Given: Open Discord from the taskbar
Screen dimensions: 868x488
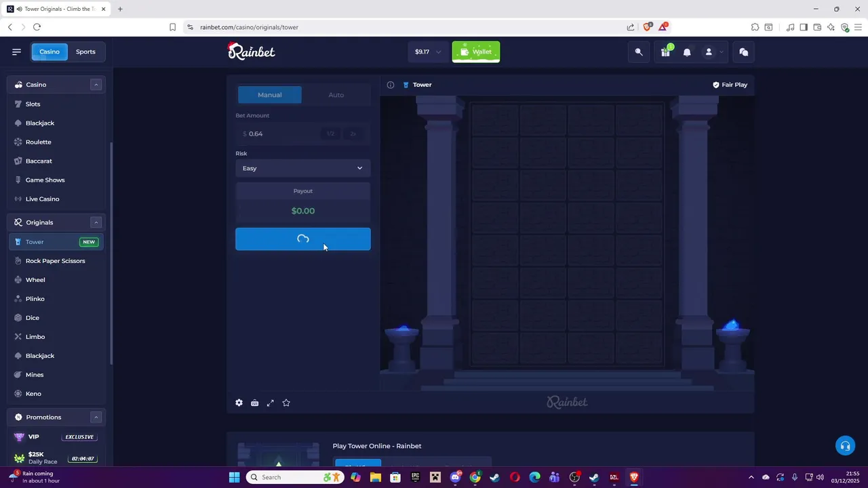Looking at the screenshot, I should point(455,477).
